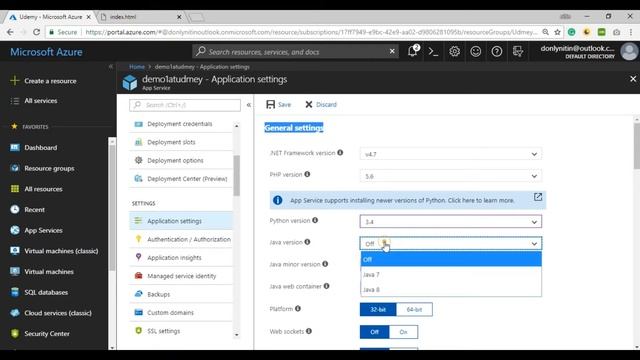Open directory and subscription filter icon
Viewport: 640px width, 360px height.
518,51
